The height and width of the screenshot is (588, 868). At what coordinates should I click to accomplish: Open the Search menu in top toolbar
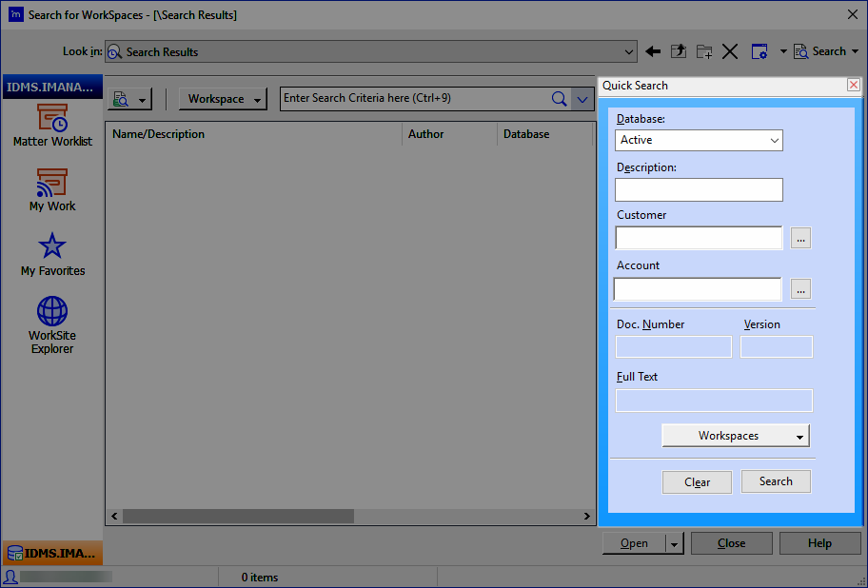coord(827,51)
